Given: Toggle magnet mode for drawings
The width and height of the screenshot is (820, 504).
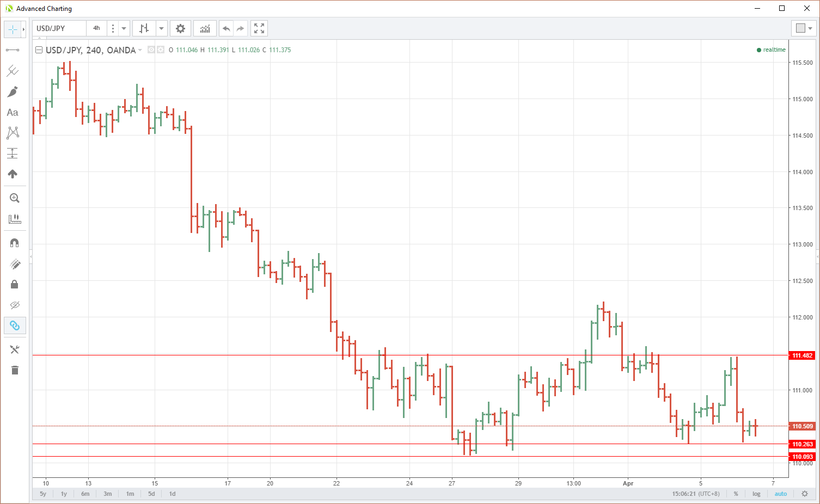Looking at the screenshot, I should click(x=15, y=243).
